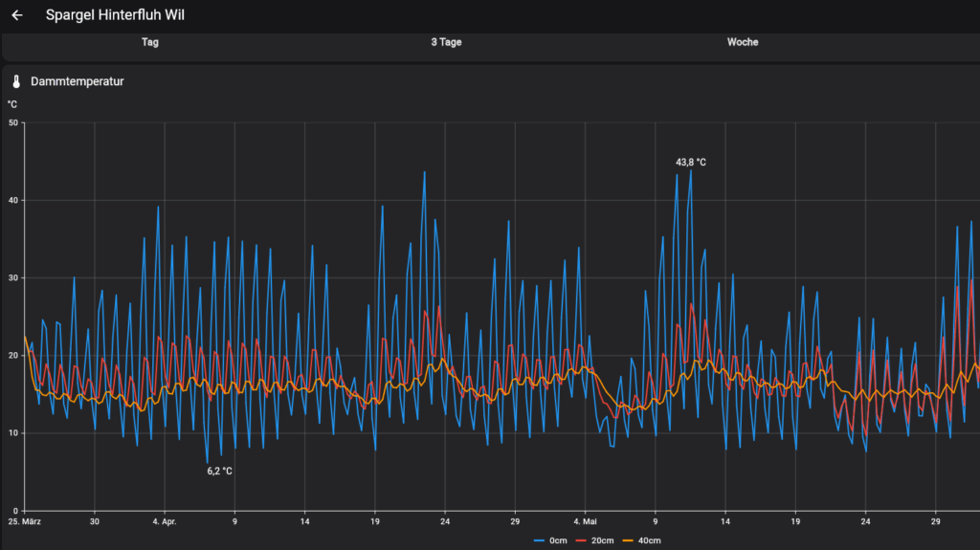Hide the 20cm series via legend
The height and width of the screenshot is (550, 980).
click(x=596, y=540)
